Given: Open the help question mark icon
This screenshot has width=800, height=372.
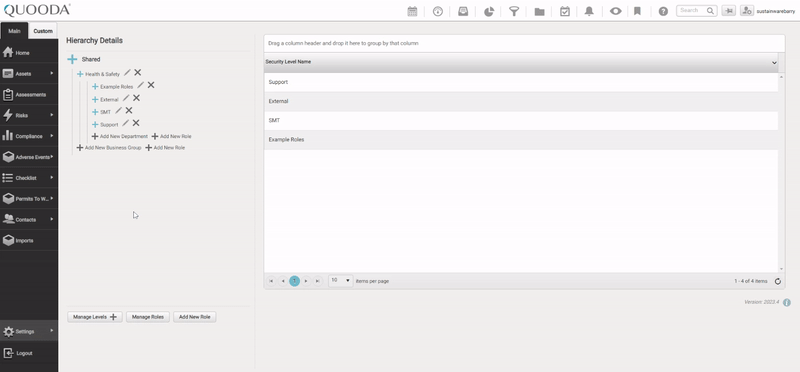Looking at the screenshot, I should tap(663, 11).
